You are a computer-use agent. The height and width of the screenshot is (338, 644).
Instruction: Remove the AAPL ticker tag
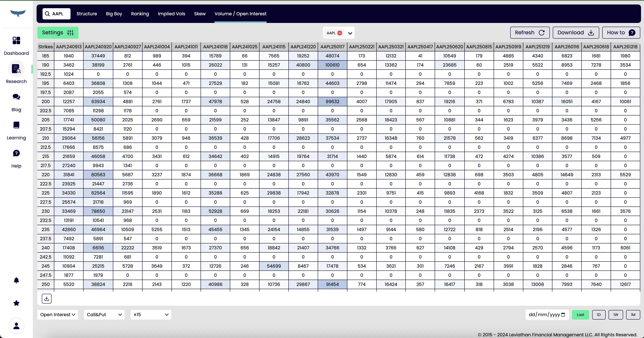pos(340,33)
